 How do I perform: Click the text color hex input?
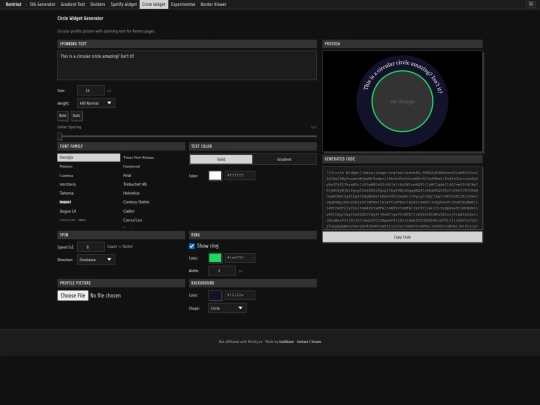pos(240,176)
